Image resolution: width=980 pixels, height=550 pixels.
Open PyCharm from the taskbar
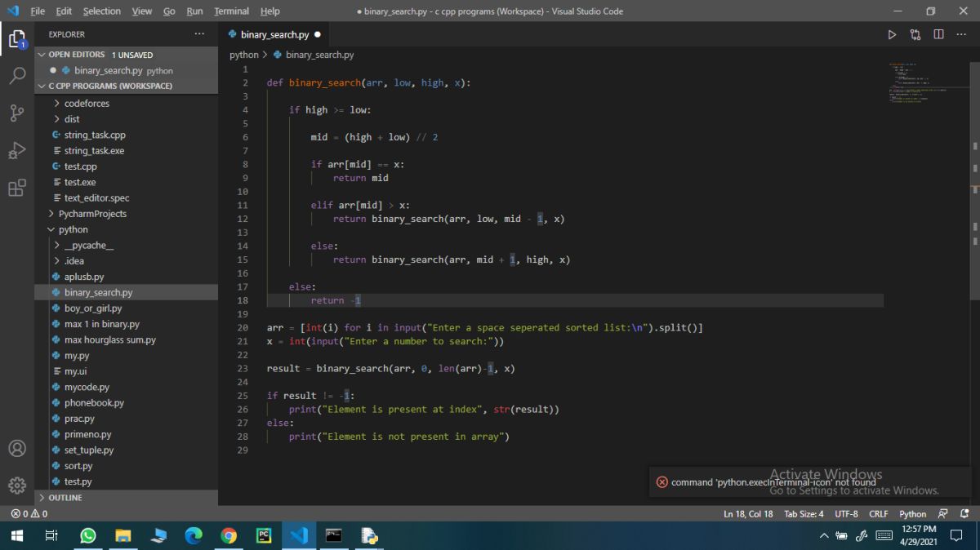(264, 535)
